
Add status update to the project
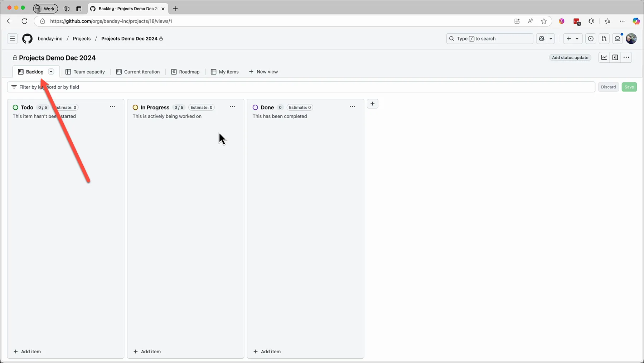tap(570, 58)
